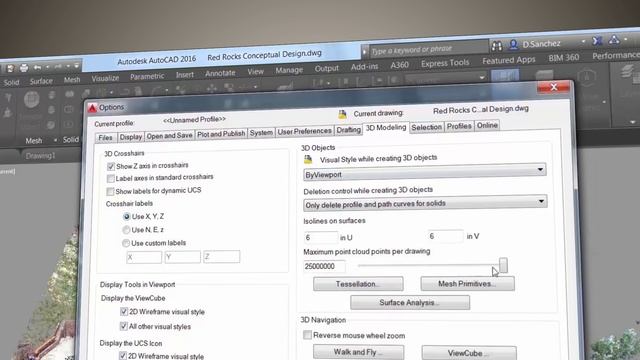
Task: Expand the search field arrow icon
Action: 364,52
